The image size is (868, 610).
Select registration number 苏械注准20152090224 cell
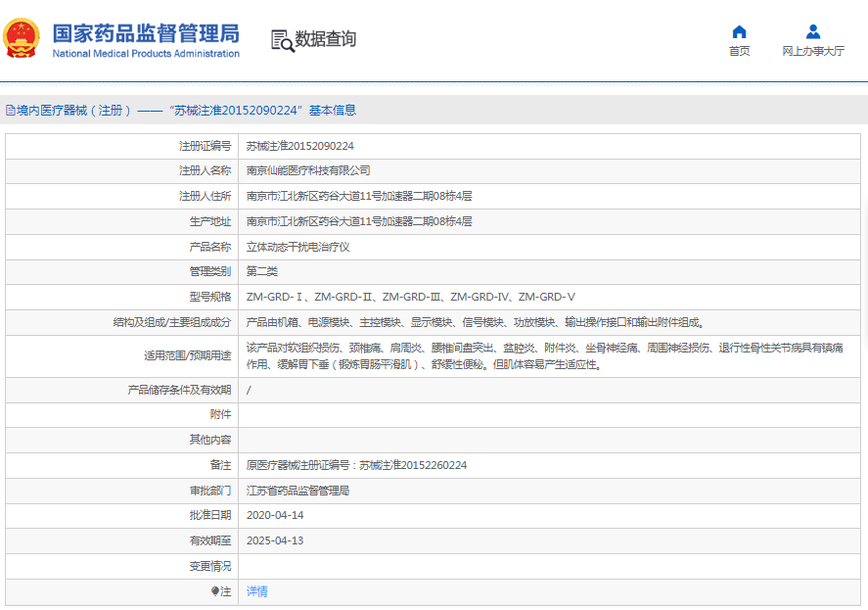coord(300,146)
